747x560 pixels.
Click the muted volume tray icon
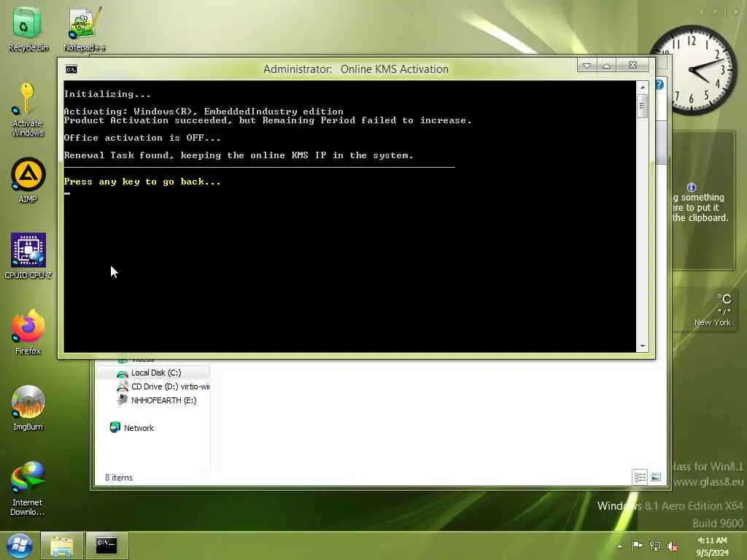pos(673,546)
